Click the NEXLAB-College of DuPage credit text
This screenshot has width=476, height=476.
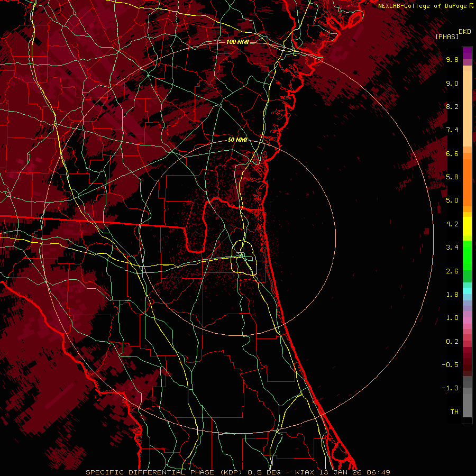[x=422, y=6]
